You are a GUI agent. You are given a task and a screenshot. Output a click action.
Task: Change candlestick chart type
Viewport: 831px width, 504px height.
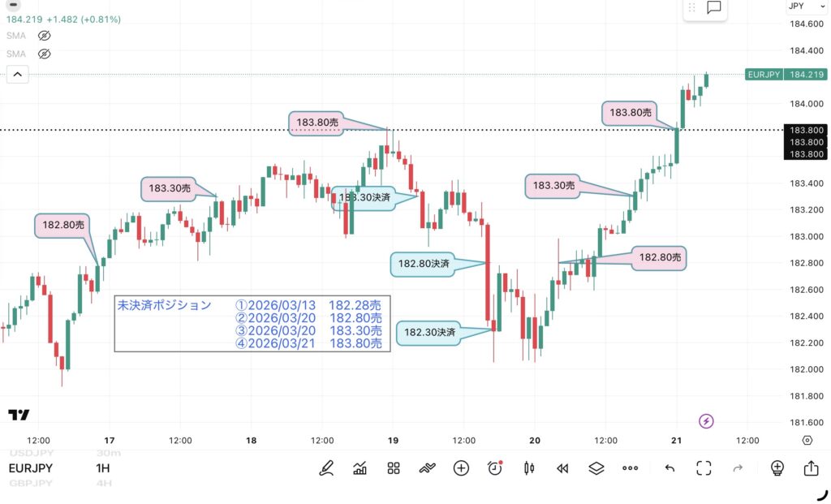(x=529, y=467)
